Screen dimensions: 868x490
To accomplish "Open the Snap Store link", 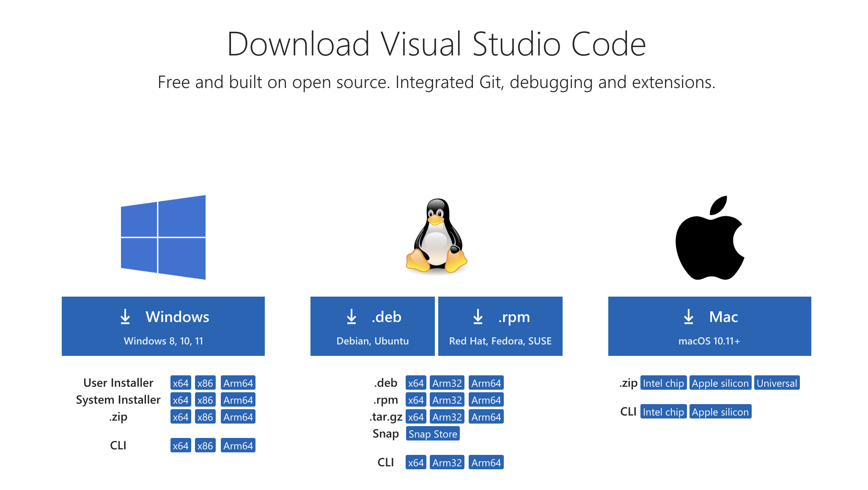I will [x=433, y=434].
